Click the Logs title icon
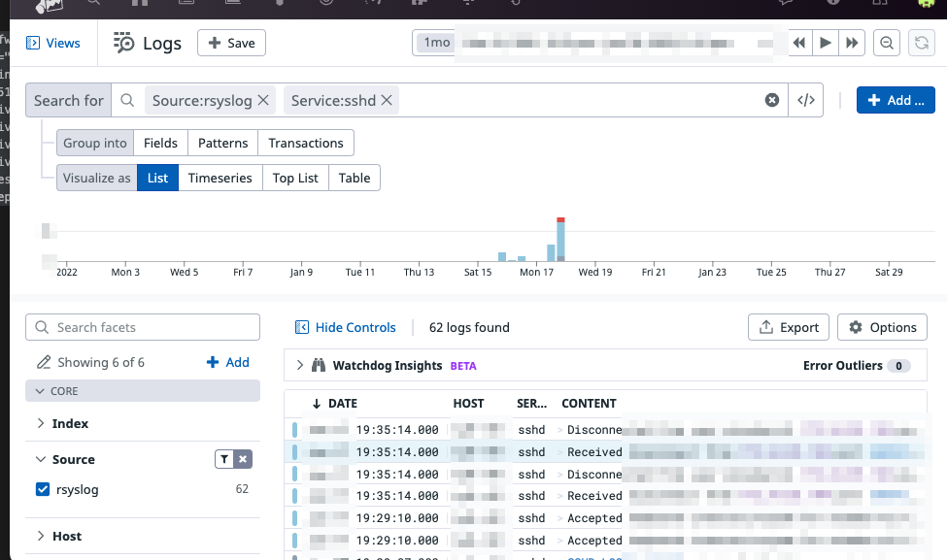Image resolution: width=947 pixels, height=560 pixels. click(x=123, y=43)
